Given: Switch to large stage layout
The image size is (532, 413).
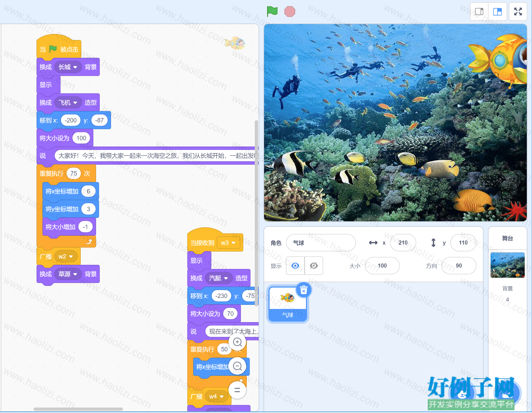Looking at the screenshot, I should click(497, 12).
